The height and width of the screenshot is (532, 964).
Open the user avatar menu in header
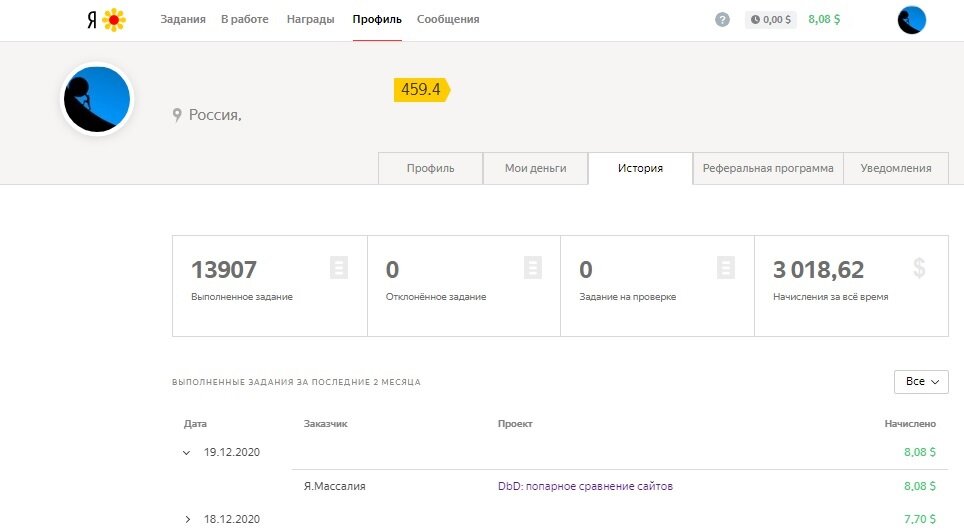click(911, 20)
